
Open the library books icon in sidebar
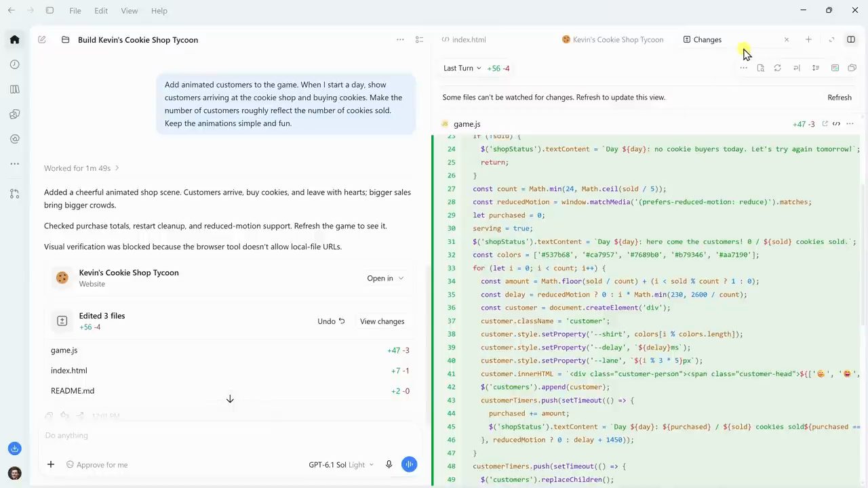point(14,89)
